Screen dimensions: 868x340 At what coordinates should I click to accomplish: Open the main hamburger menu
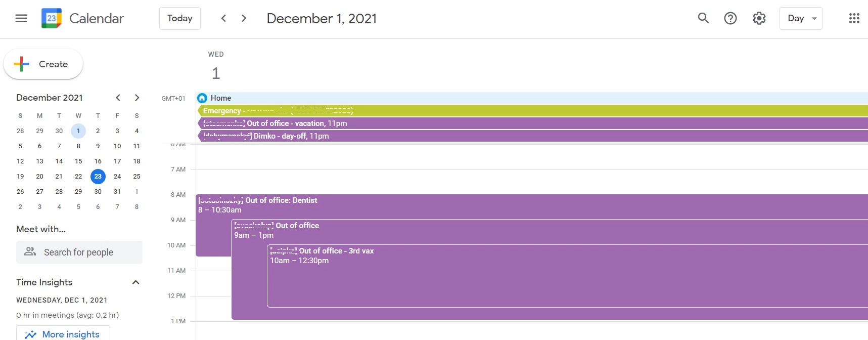21,18
